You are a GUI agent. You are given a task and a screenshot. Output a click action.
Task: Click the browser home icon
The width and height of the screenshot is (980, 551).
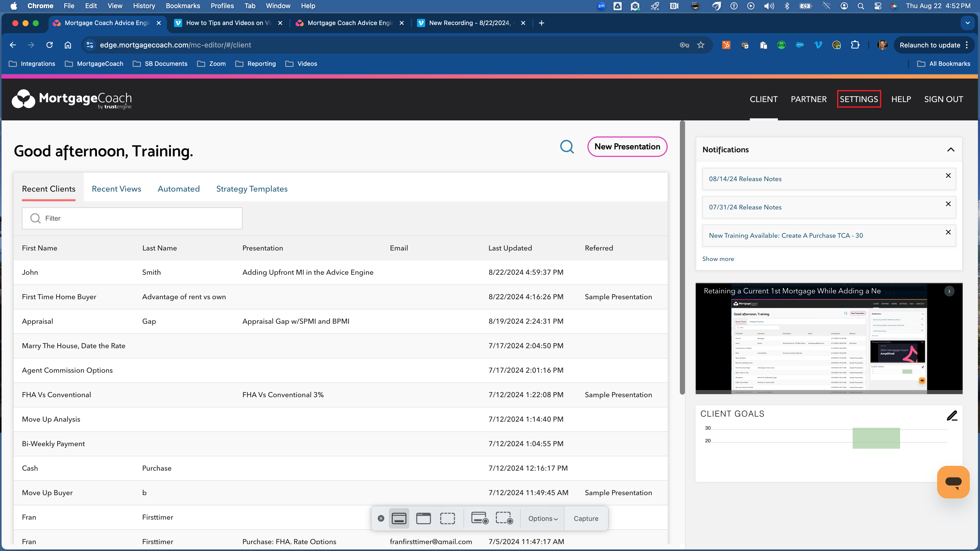tap(68, 45)
